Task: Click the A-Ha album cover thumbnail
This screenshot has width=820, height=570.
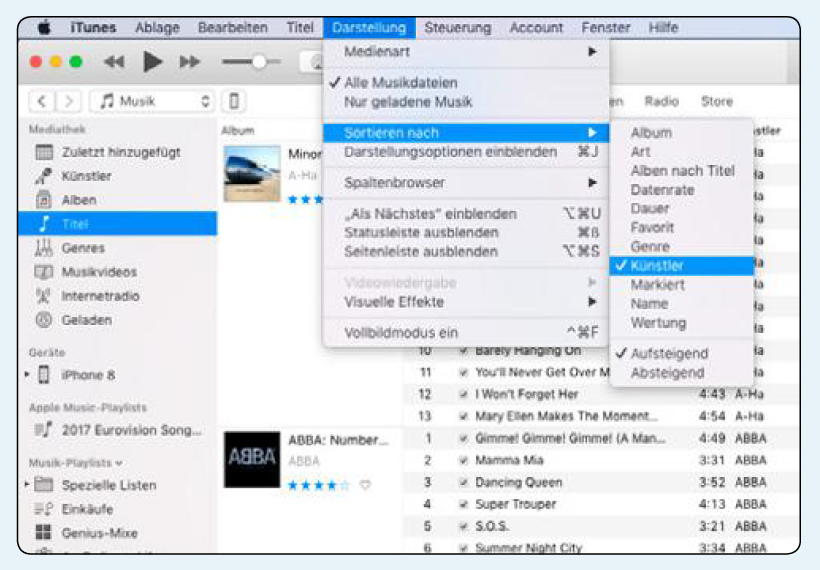Action: [252, 174]
